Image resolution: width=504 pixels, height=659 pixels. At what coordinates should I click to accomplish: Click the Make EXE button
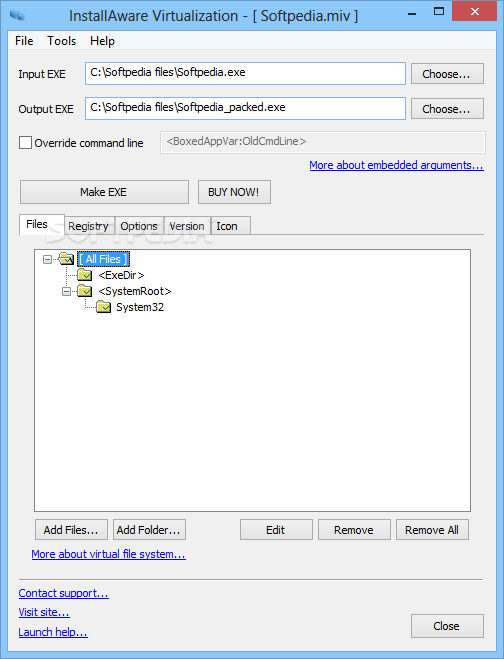104,192
